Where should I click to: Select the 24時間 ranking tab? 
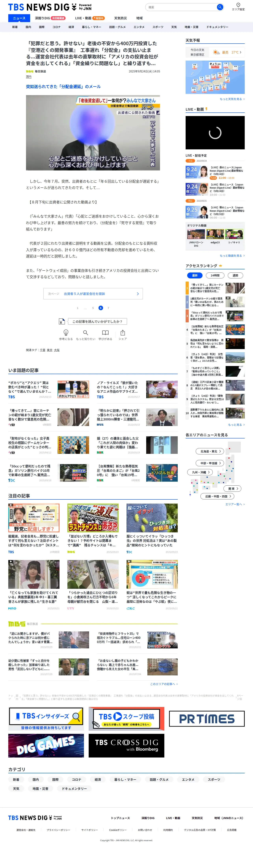point(215,275)
